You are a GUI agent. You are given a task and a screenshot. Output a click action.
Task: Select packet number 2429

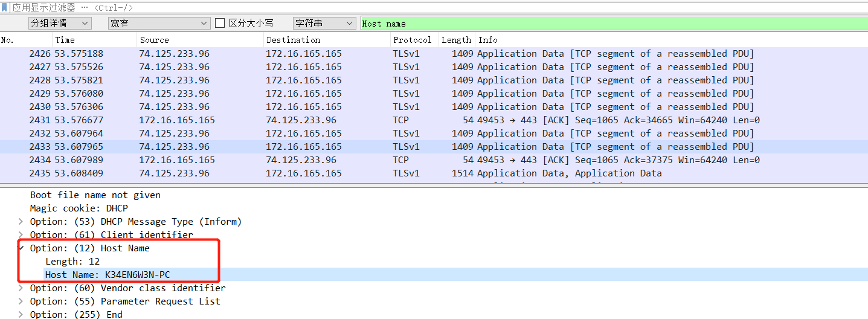[434, 94]
